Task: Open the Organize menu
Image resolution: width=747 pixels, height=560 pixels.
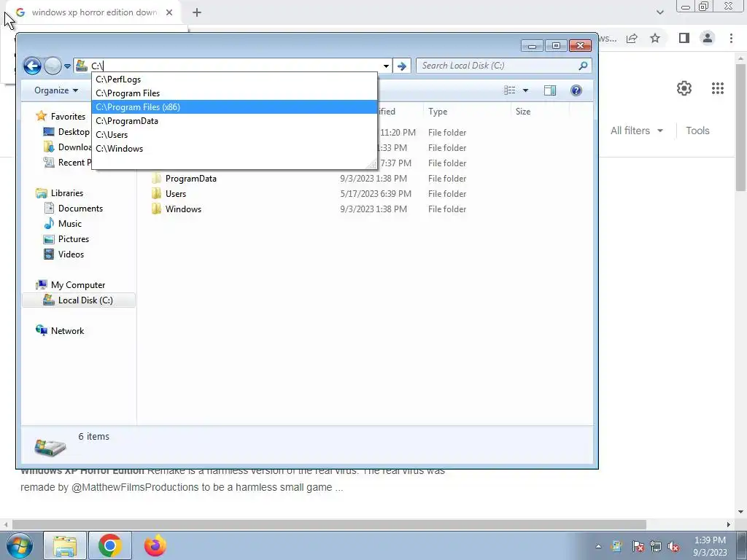Action: (x=56, y=90)
